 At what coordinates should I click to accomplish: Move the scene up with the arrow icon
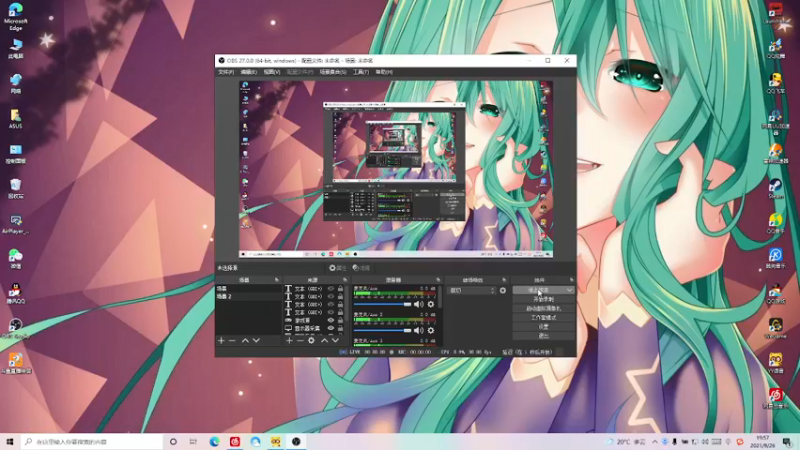(x=245, y=340)
